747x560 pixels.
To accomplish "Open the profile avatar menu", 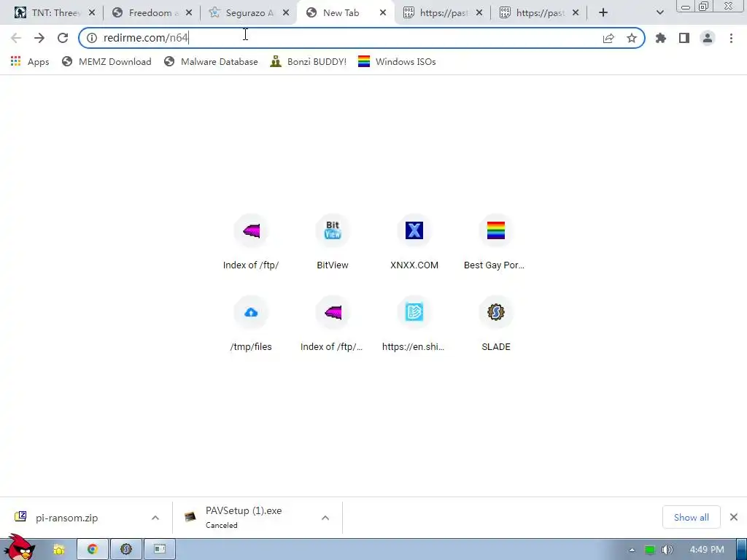I will pyautogui.click(x=708, y=38).
